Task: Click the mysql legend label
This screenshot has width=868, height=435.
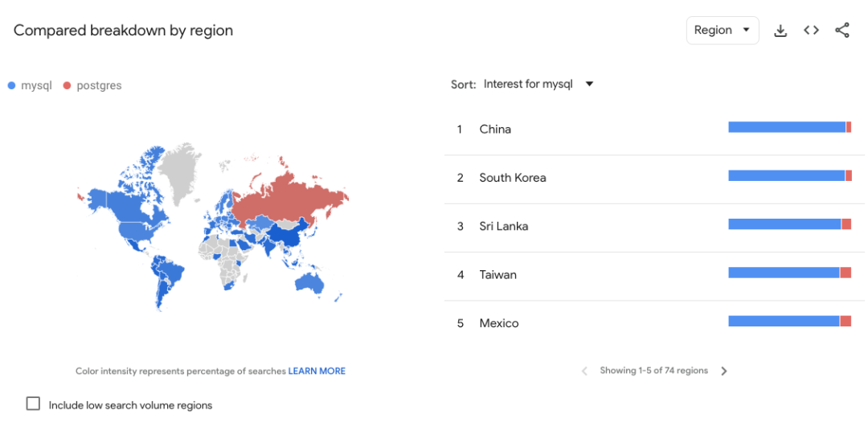Action: (x=36, y=85)
